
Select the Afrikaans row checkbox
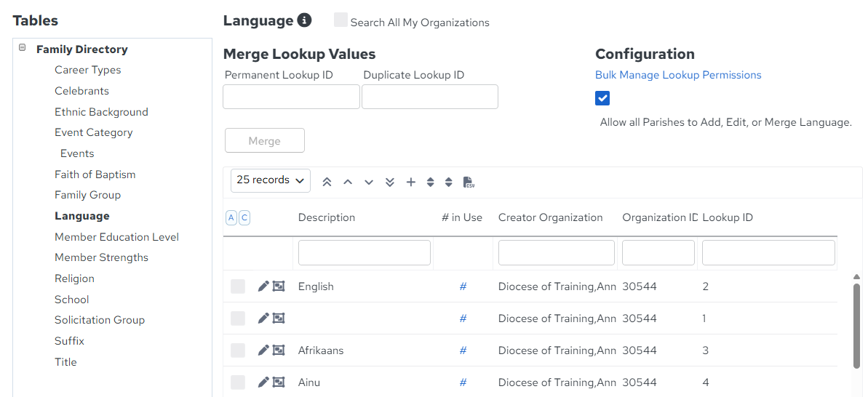pos(238,350)
